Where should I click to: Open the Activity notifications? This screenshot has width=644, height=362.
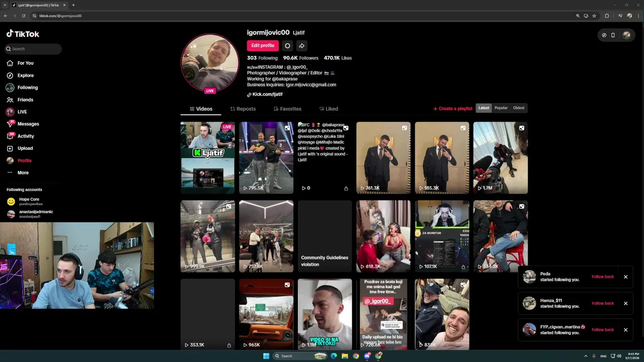point(26,136)
